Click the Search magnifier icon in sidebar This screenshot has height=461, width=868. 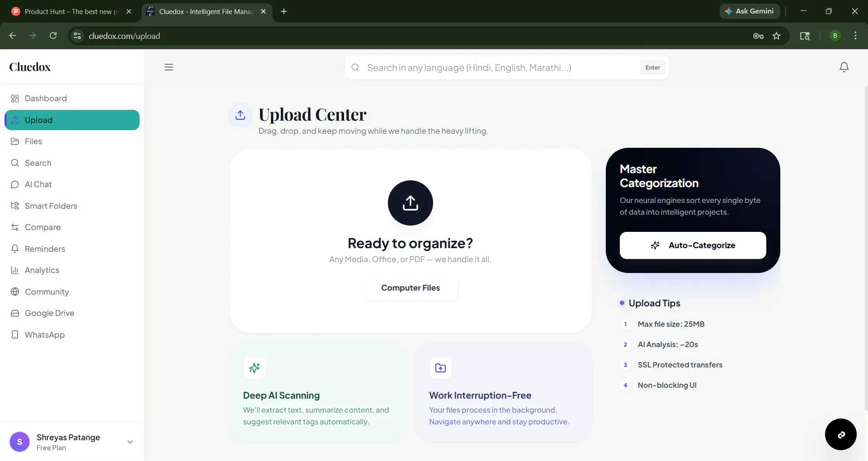point(15,163)
